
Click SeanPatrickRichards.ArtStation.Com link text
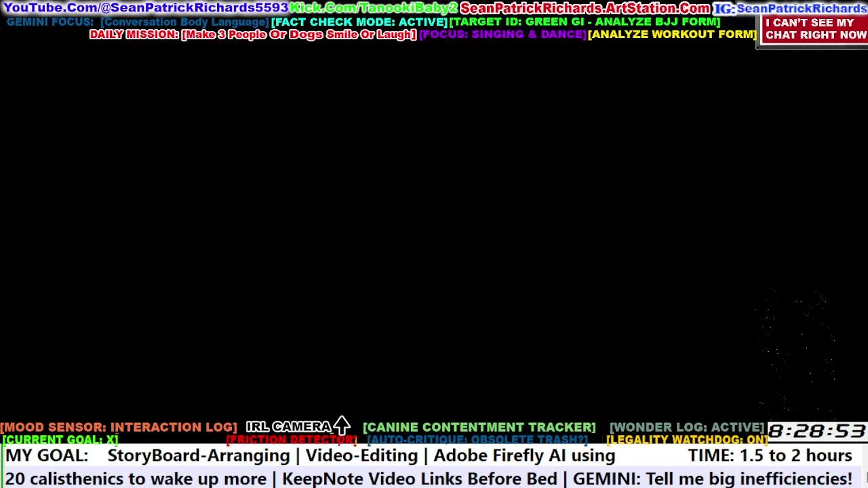(x=585, y=8)
